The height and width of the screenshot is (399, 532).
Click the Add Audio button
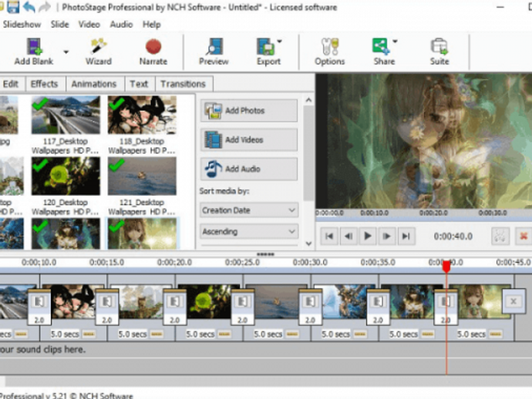click(x=249, y=169)
